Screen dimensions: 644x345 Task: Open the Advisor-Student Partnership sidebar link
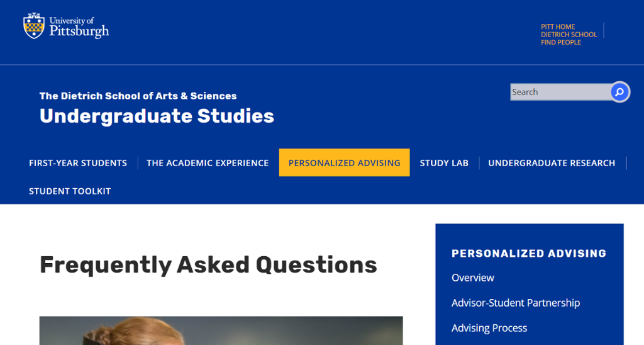[516, 303]
